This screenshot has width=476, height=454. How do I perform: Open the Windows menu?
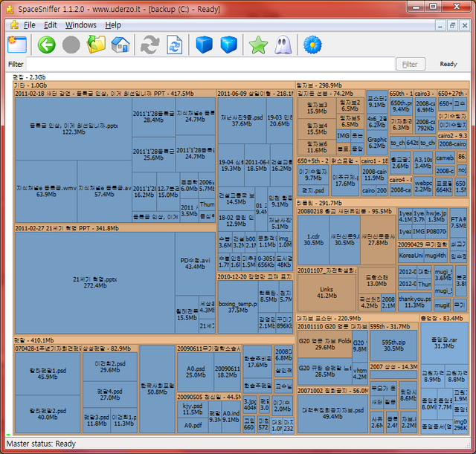(x=81, y=25)
